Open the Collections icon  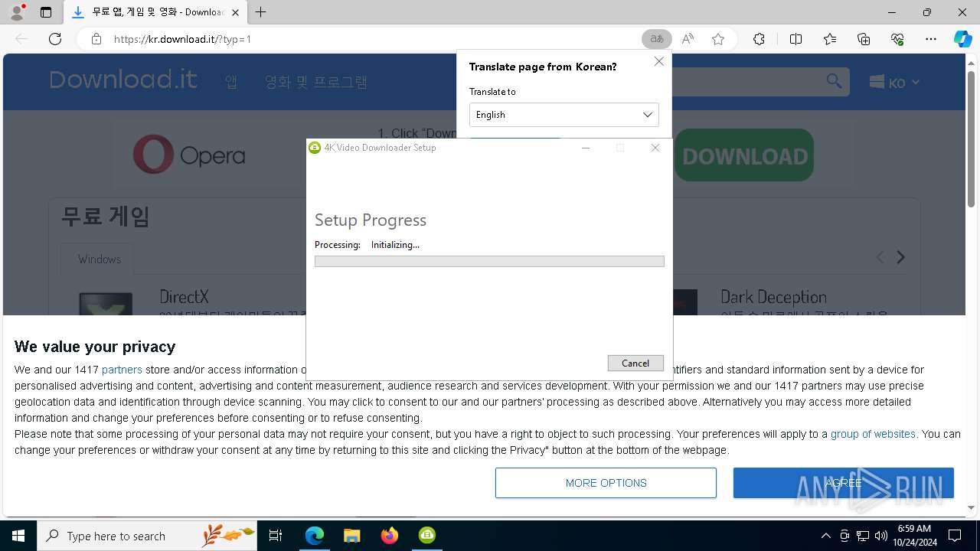(x=864, y=39)
